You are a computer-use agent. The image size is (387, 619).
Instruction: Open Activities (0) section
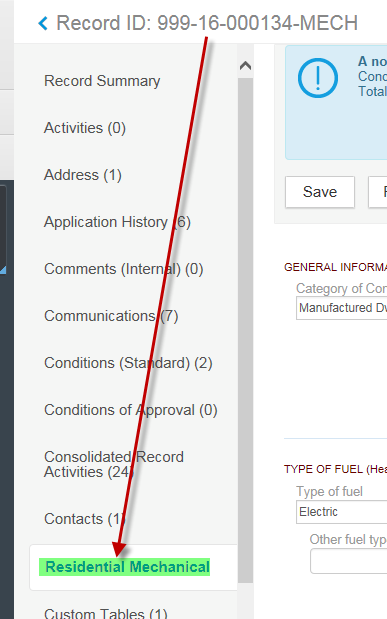(x=85, y=128)
